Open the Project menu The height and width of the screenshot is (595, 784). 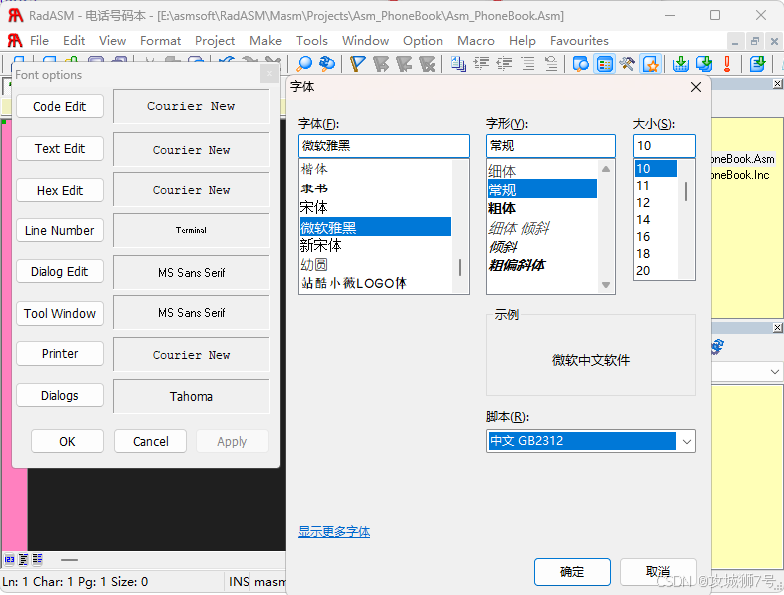tap(215, 40)
